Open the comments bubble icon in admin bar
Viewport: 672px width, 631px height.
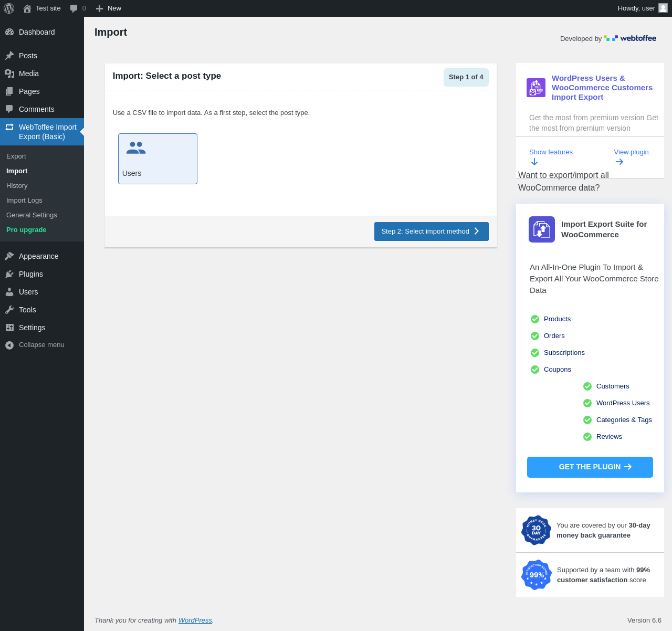pos(74,8)
